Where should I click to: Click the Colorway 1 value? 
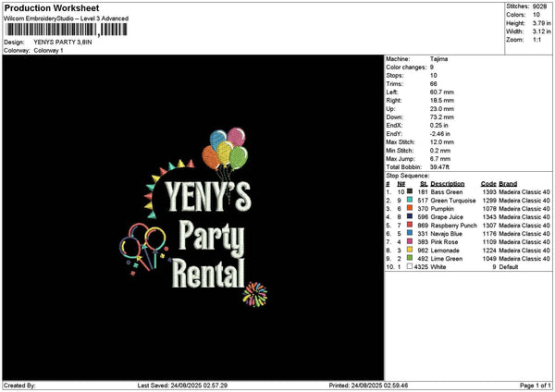click(x=48, y=50)
